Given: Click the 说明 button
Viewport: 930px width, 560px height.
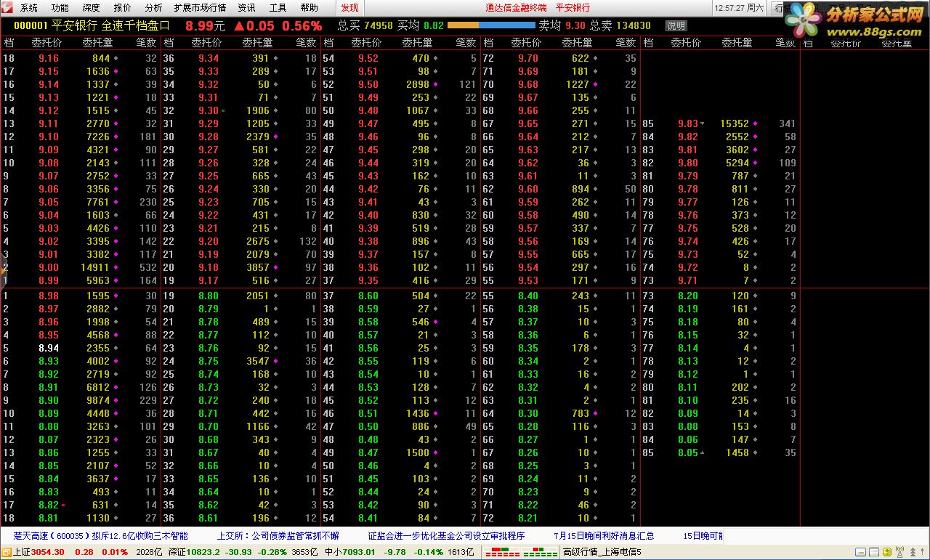Looking at the screenshot, I should point(676,25).
